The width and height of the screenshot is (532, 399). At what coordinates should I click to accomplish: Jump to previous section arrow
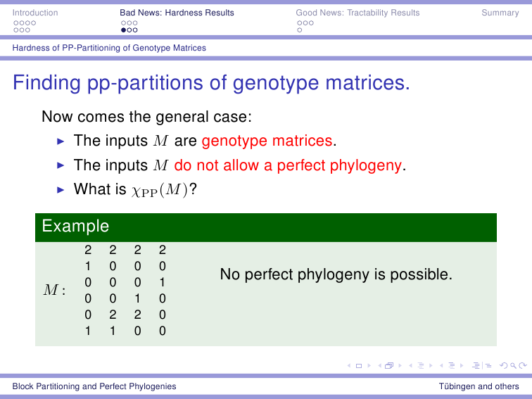click(x=441, y=366)
